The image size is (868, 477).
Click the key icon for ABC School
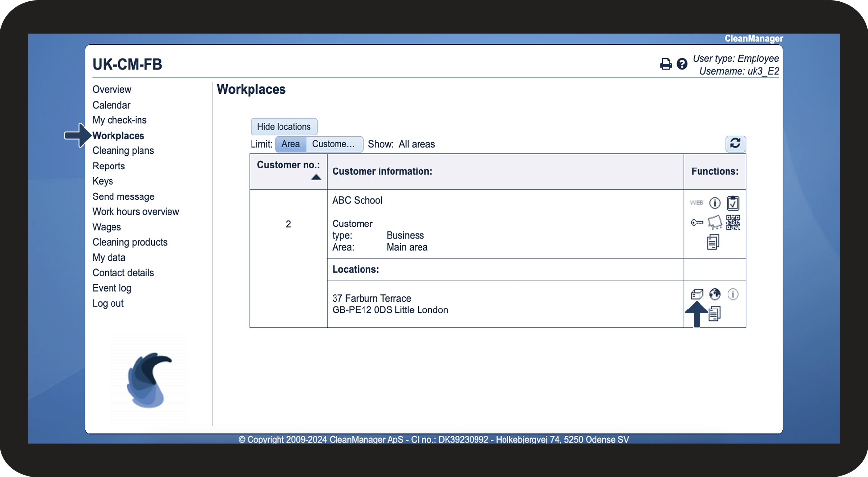[697, 223]
